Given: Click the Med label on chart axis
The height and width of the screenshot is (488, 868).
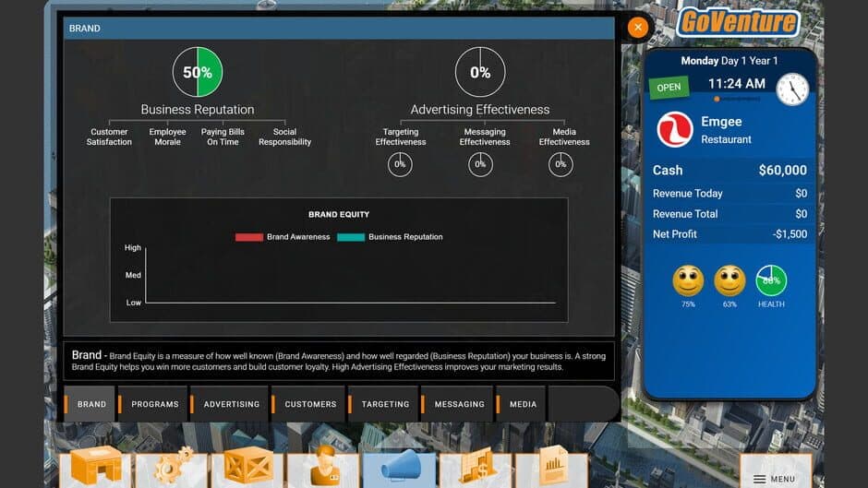Looking at the screenshot, I should point(133,275).
